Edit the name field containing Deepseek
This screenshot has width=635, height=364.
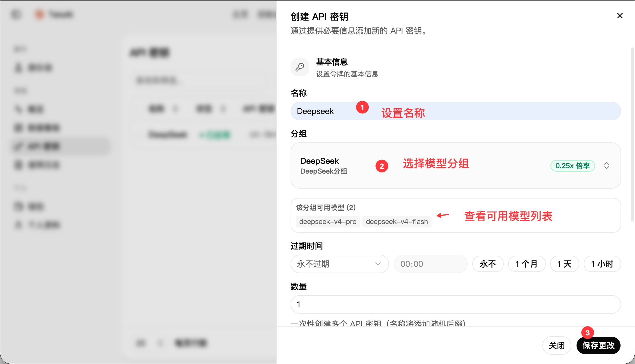click(x=456, y=111)
